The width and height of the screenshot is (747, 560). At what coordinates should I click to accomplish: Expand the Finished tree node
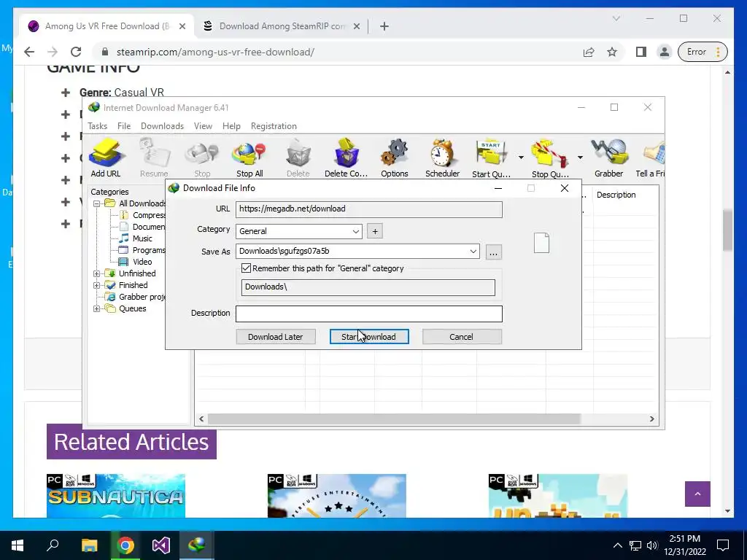tap(96, 285)
